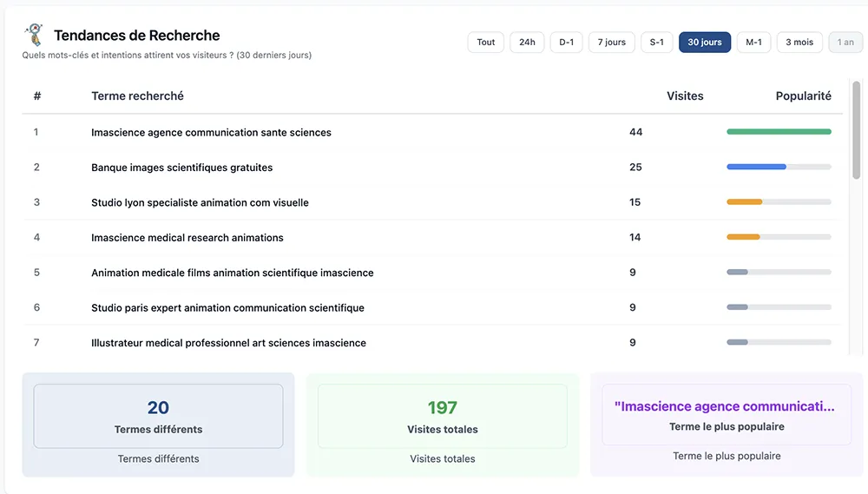This screenshot has height=494, width=868.
Task: Select the 30 jours time filter
Action: pyautogui.click(x=705, y=42)
